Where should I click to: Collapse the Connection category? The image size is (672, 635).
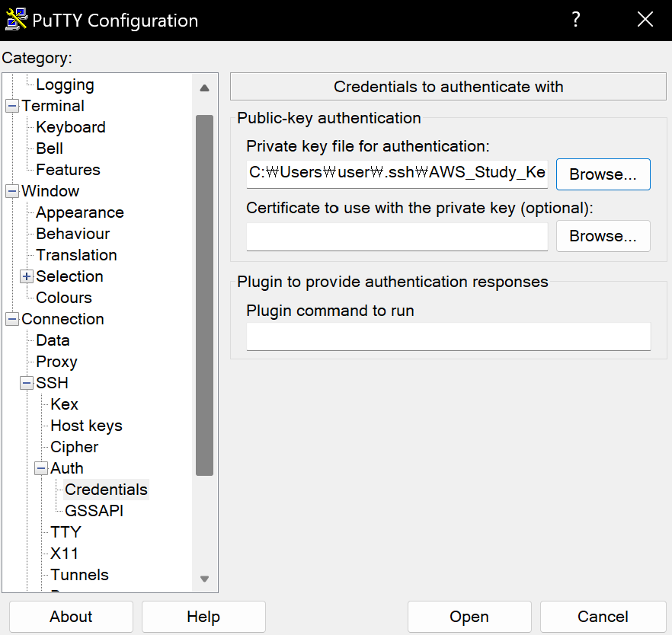click(x=12, y=319)
